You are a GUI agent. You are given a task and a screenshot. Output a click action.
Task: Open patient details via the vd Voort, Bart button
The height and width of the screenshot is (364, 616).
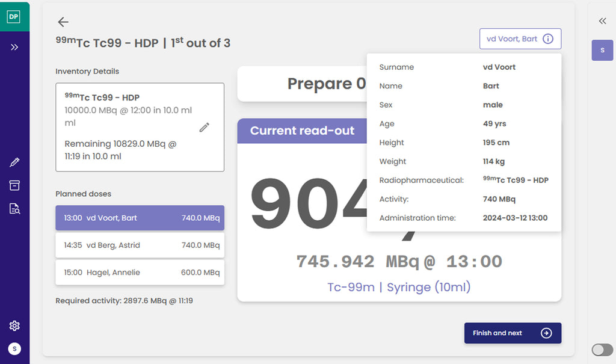pyautogui.click(x=513, y=39)
